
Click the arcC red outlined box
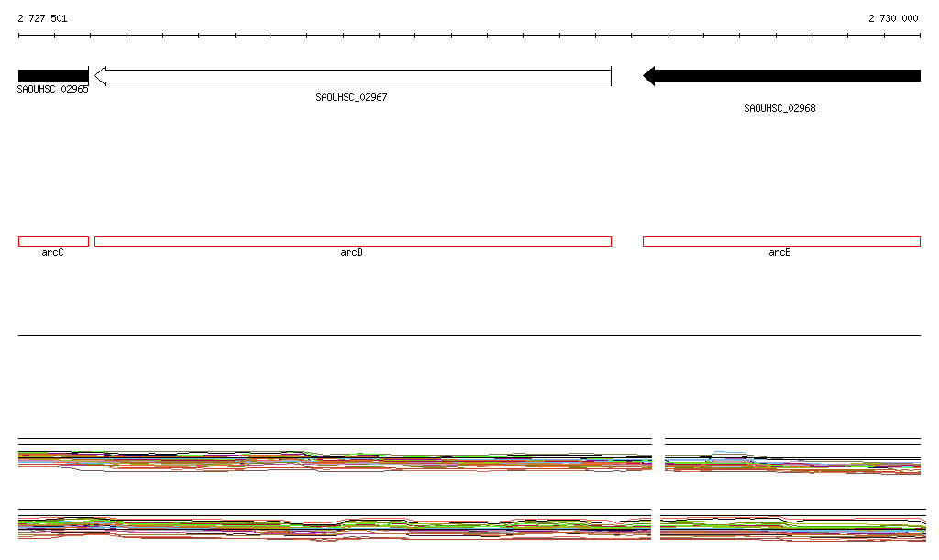[x=53, y=242]
